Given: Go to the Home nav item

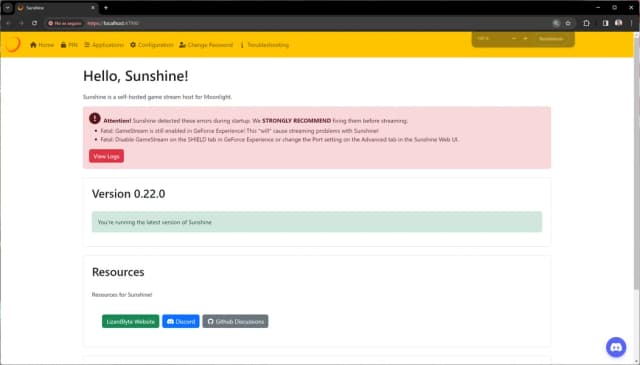Looking at the screenshot, I should (x=42, y=45).
